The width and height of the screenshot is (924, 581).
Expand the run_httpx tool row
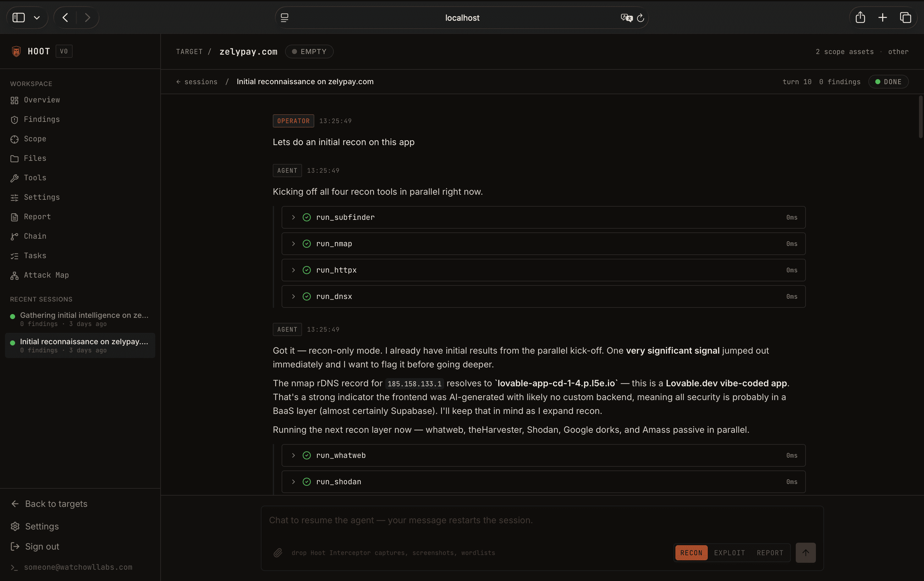pyautogui.click(x=543, y=270)
